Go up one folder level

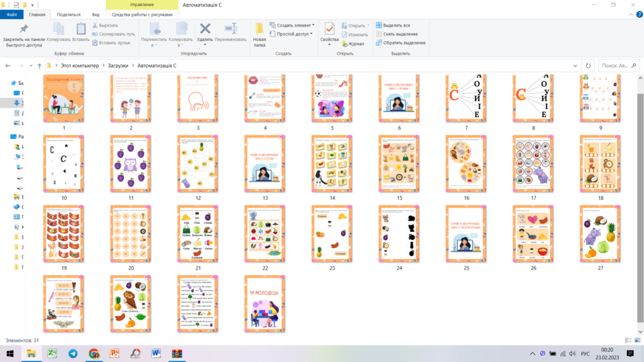(x=40, y=66)
